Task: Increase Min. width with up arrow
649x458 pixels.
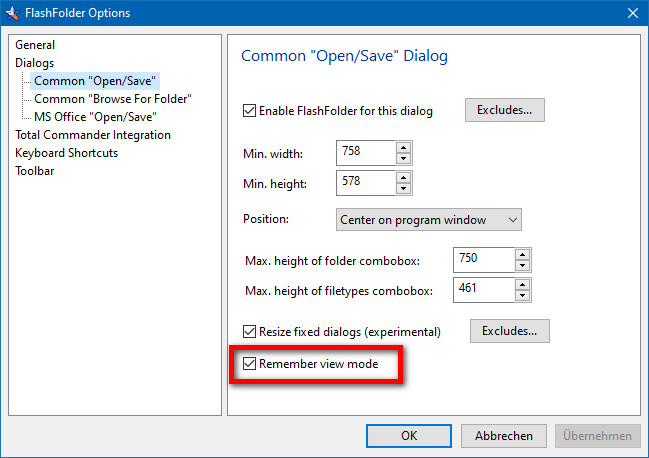Action: (x=403, y=148)
